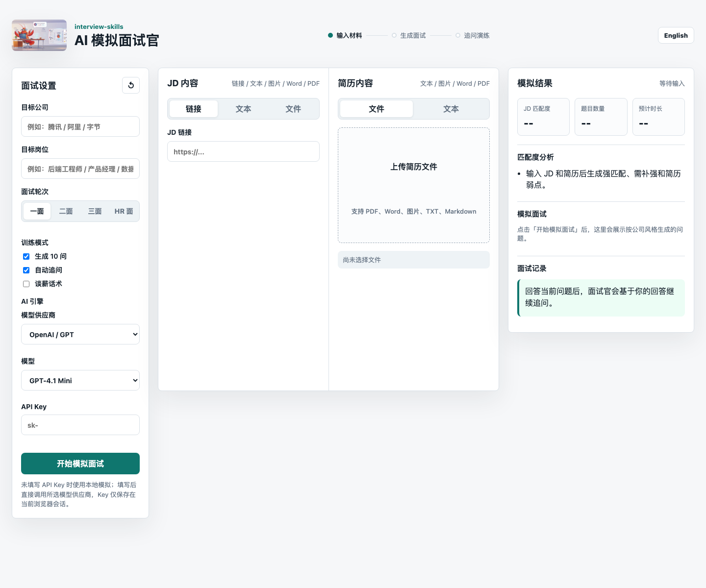Viewport: 706px width, 588px height.
Task: Switch language with English button
Action: coord(676,35)
